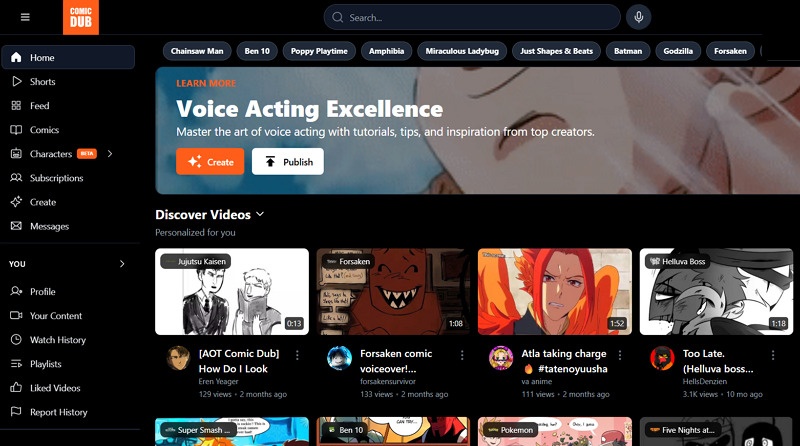Click the Publish banner button
This screenshot has width=800, height=446.
[288, 162]
